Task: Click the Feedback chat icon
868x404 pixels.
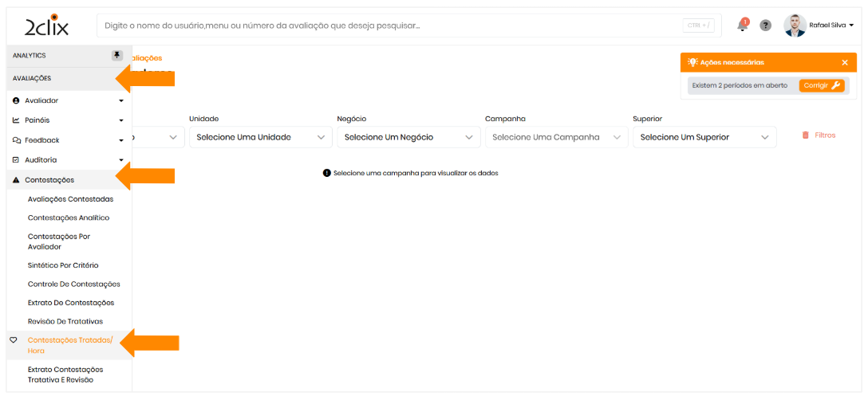Action: point(17,140)
